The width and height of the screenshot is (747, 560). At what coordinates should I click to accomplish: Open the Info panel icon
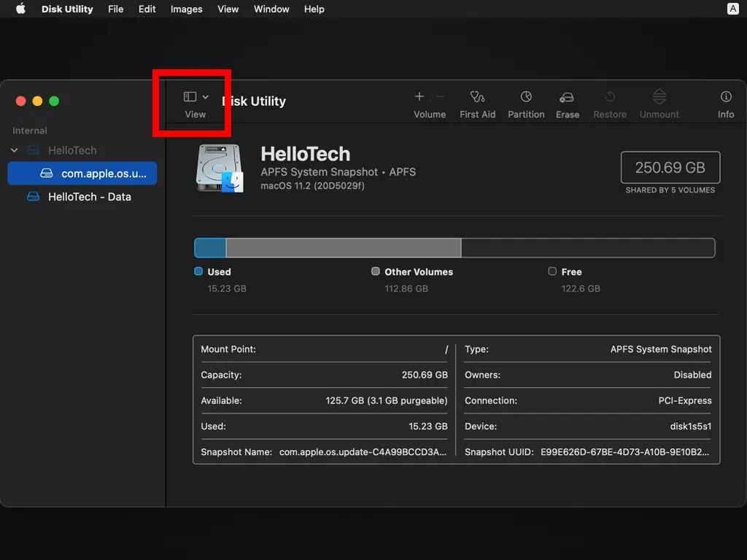click(x=726, y=97)
